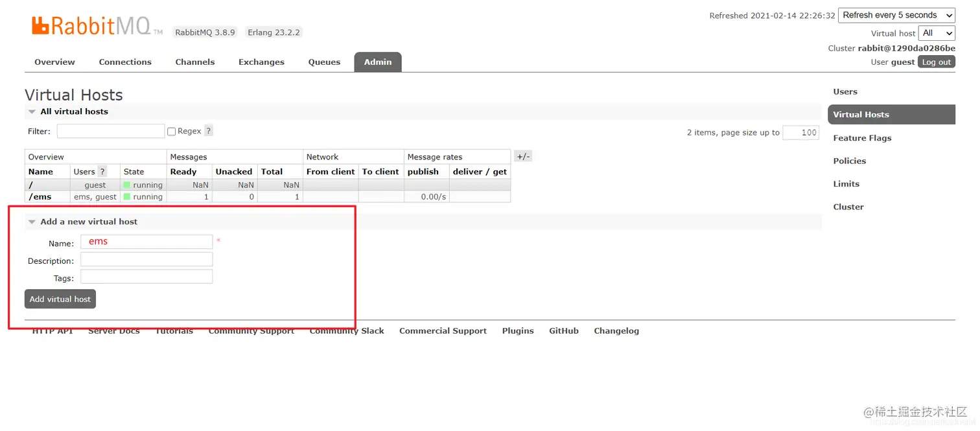Select Virtual Hosts in sidebar

pos(892,115)
